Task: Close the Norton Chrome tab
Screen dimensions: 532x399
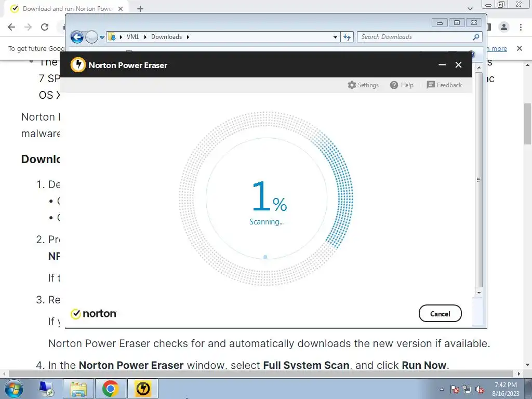Action: pyautogui.click(x=121, y=9)
